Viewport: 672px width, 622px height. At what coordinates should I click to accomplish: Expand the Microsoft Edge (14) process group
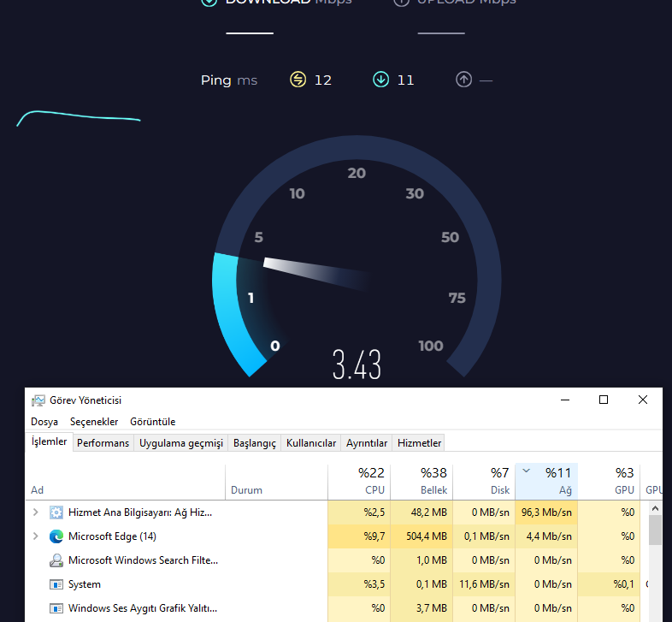tap(36, 536)
